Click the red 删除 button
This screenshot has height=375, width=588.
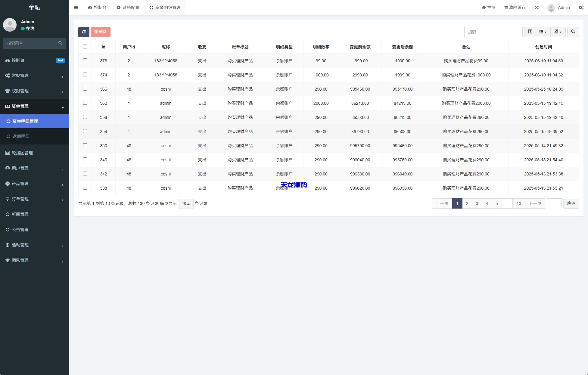[101, 32]
